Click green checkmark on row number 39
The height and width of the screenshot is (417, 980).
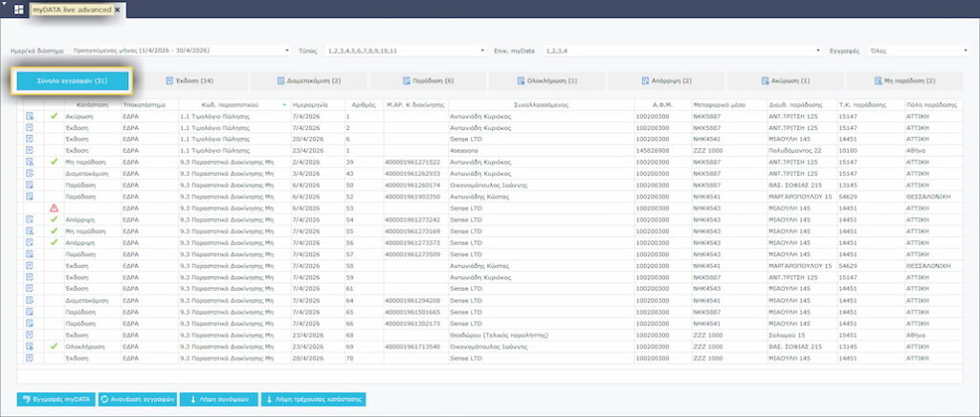point(54,162)
